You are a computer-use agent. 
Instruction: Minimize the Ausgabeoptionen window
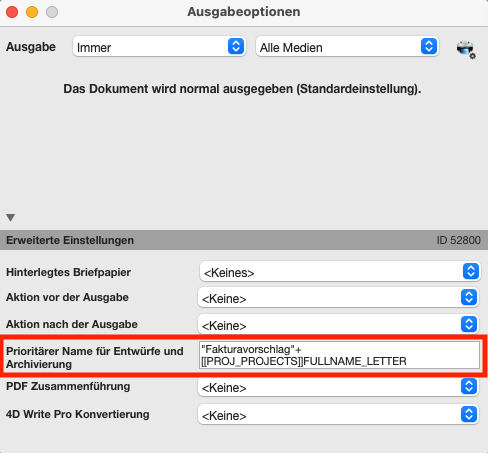point(32,12)
